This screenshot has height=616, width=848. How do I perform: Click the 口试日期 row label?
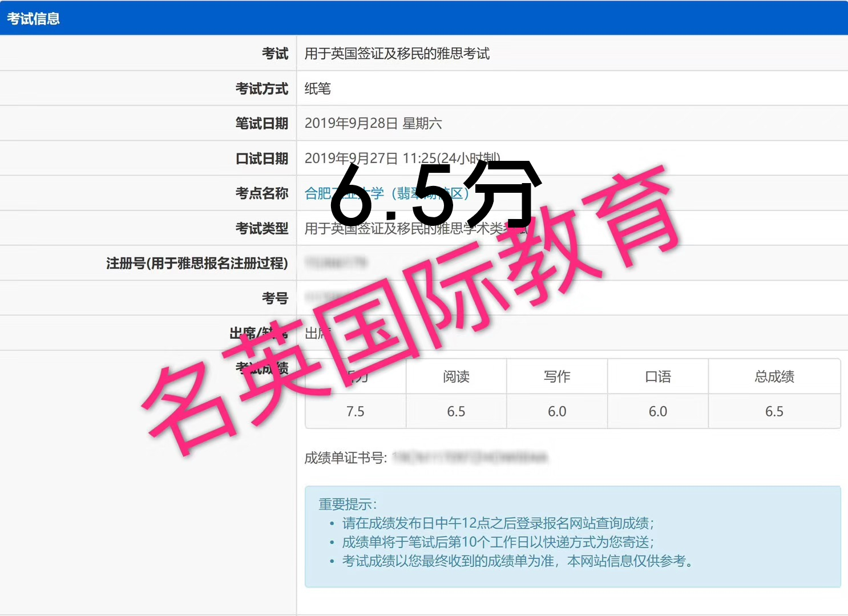tap(262, 159)
